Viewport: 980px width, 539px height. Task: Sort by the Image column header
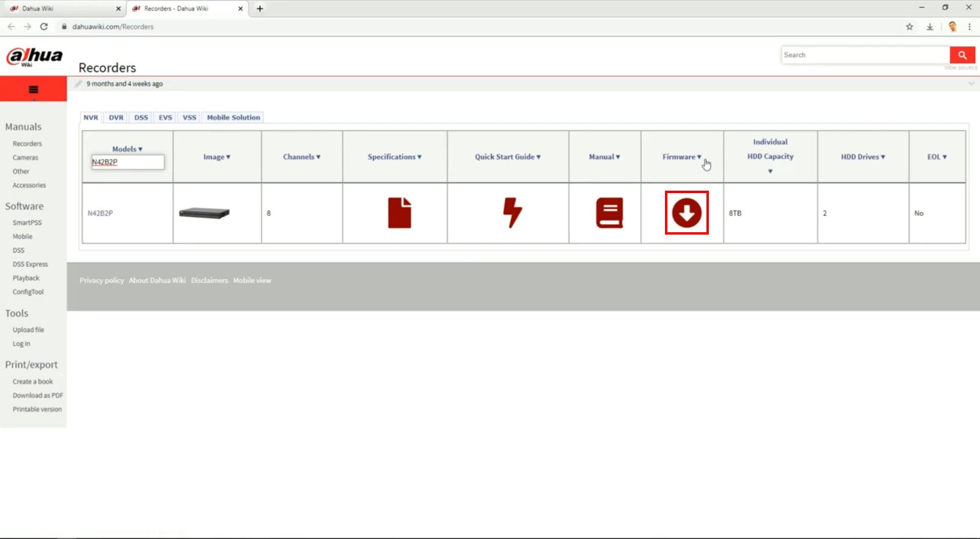click(x=217, y=156)
